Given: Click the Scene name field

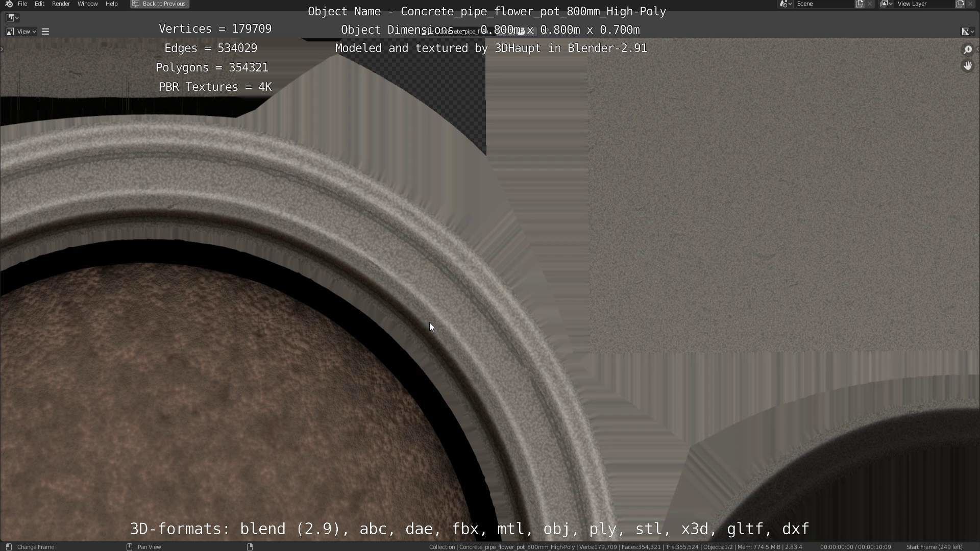Looking at the screenshot, I should click(823, 4).
